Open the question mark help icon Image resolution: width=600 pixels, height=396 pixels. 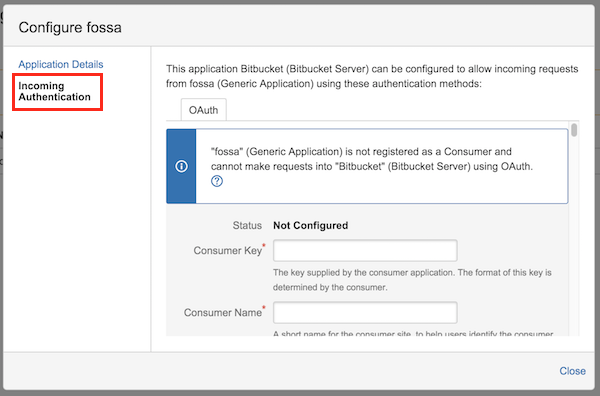click(x=217, y=181)
